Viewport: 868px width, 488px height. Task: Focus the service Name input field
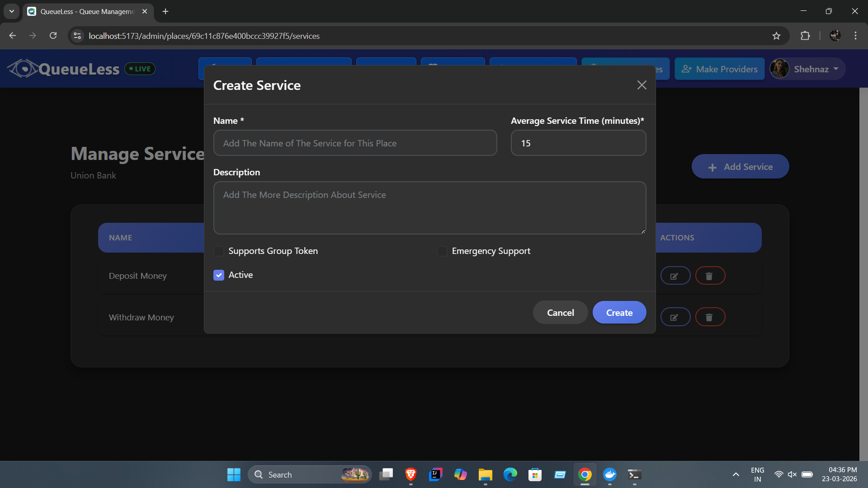point(355,143)
